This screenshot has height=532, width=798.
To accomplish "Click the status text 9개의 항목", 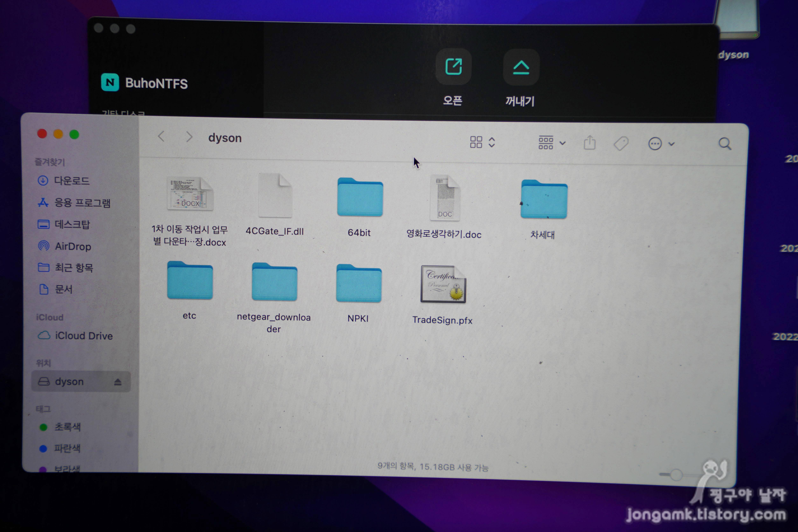I will [x=396, y=466].
